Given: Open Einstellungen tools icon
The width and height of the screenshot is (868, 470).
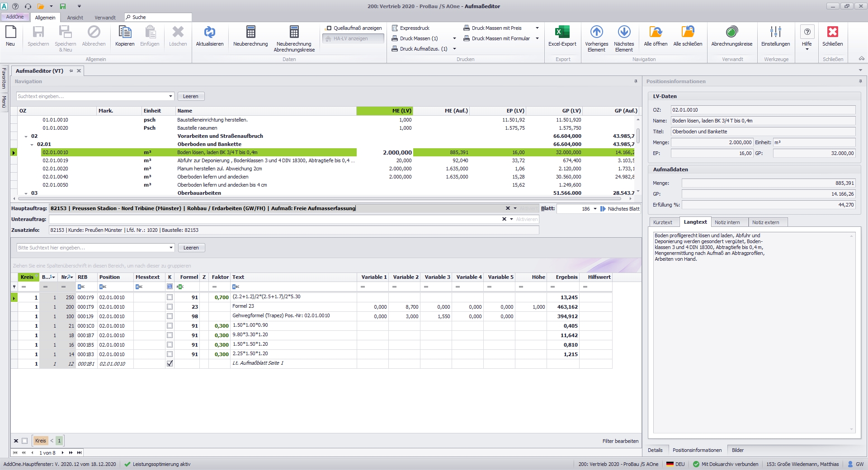Looking at the screenshot, I should (x=775, y=33).
